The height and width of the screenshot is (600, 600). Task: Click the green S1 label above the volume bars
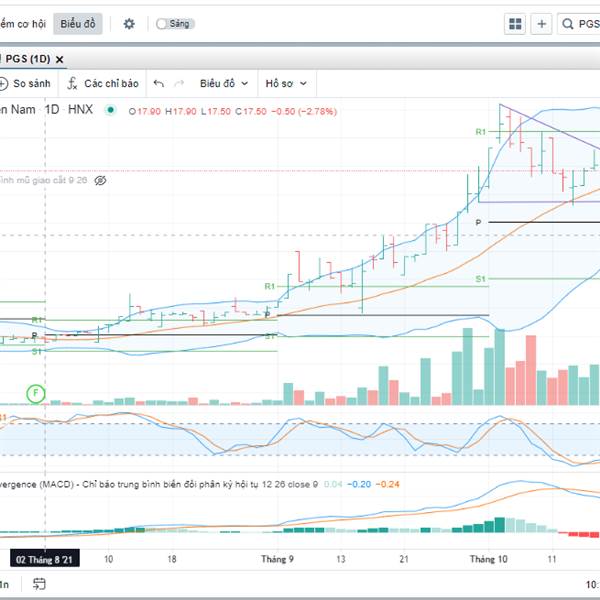[x=481, y=279]
